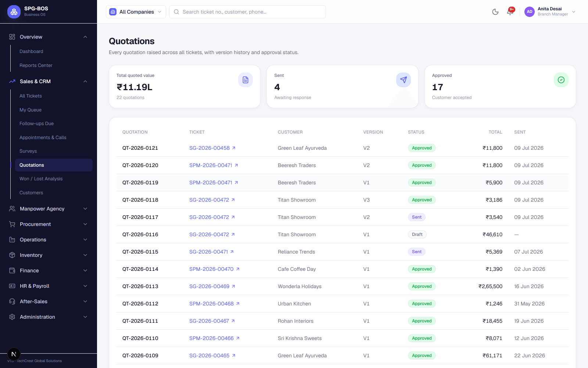The height and width of the screenshot is (368, 588).
Task: Click external link arrow beside SG-2026-00465
Action: pos(234,355)
